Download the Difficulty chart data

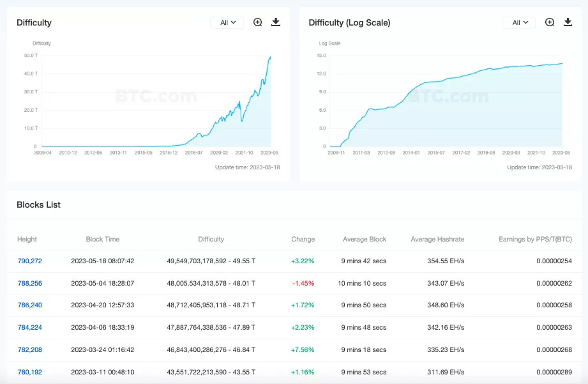tap(276, 22)
